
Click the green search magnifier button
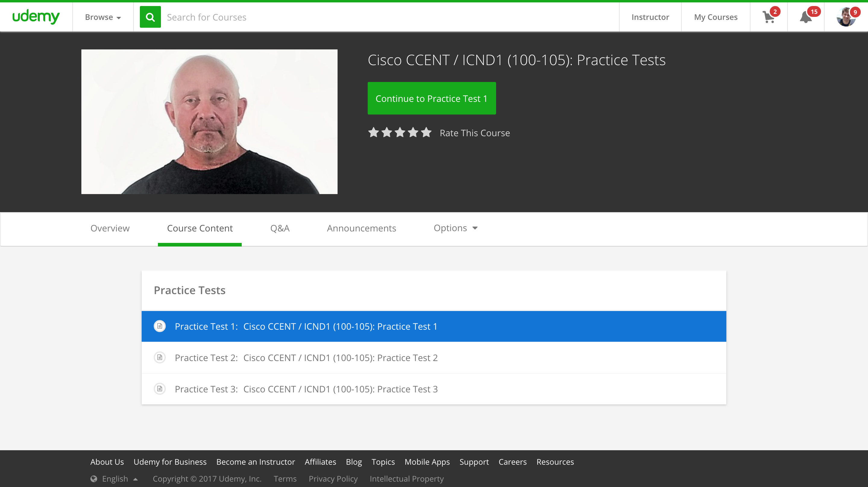tap(150, 17)
